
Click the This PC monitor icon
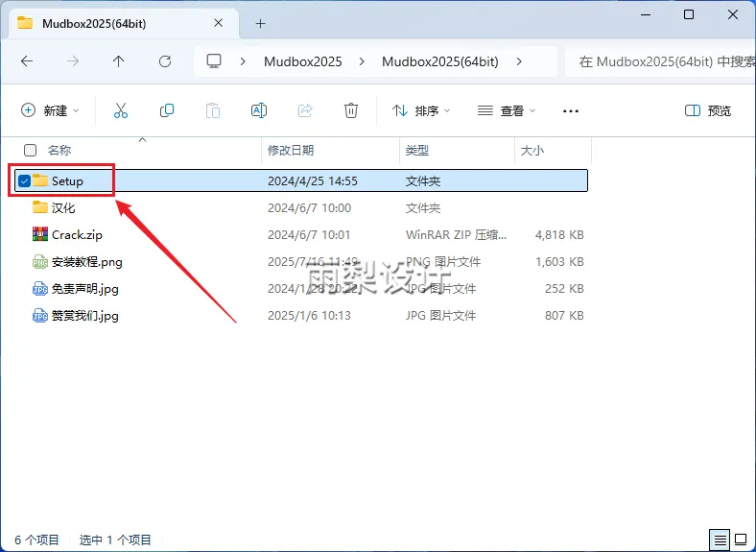(x=214, y=60)
